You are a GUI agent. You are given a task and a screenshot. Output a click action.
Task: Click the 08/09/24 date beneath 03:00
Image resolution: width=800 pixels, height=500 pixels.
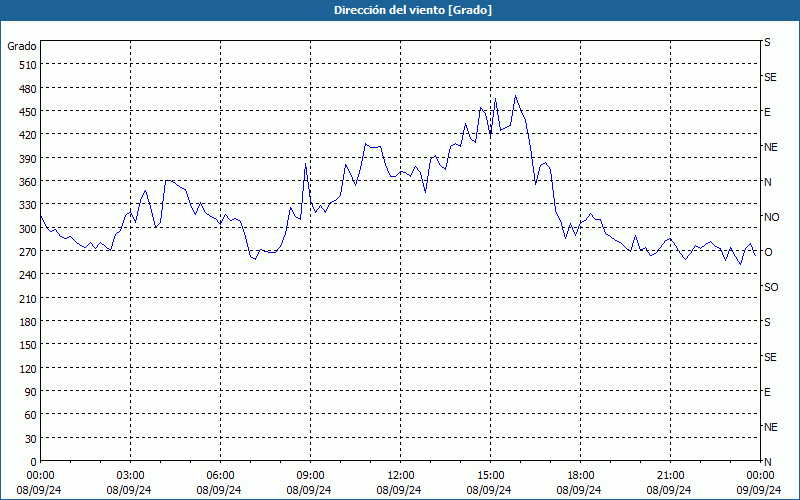pyautogui.click(x=129, y=490)
